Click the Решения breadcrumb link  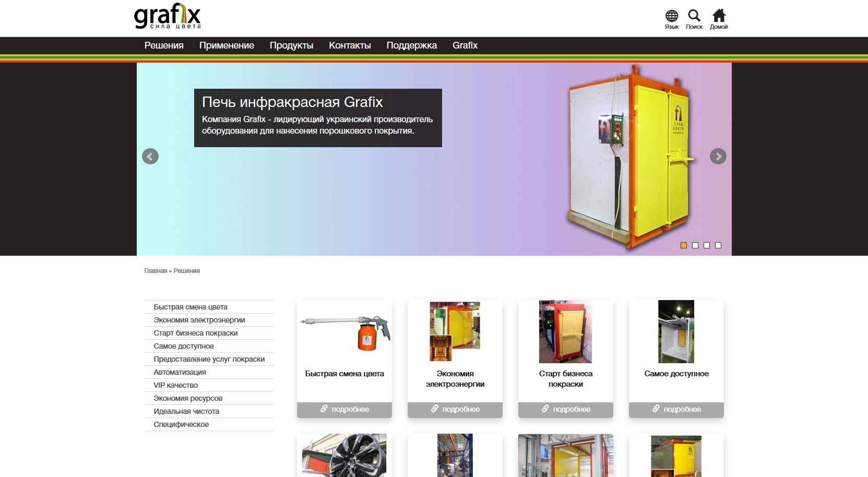(x=187, y=271)
